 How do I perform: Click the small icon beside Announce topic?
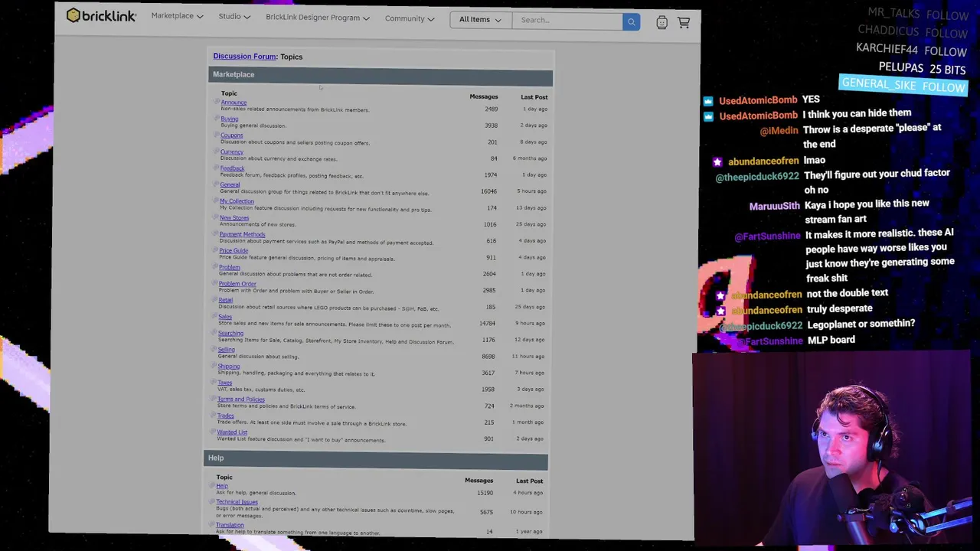(x=217, y=102)
